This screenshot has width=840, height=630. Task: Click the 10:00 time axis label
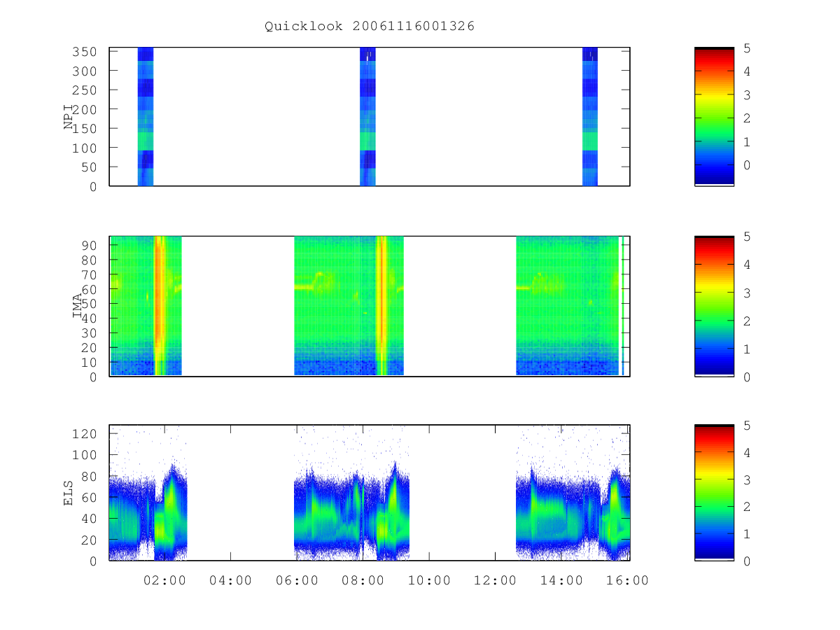[x=429, y=580]
